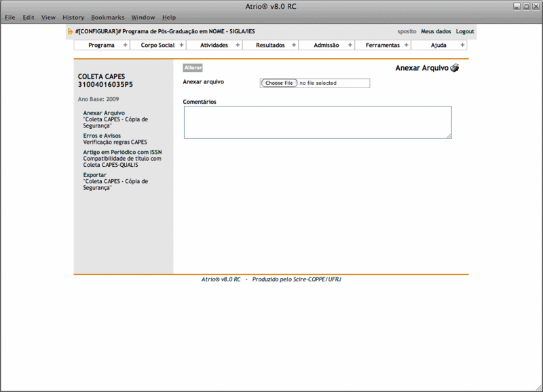Expand the Resultados plus sign
This screenshot has width=543, height=392.
(x=294, y=45)
